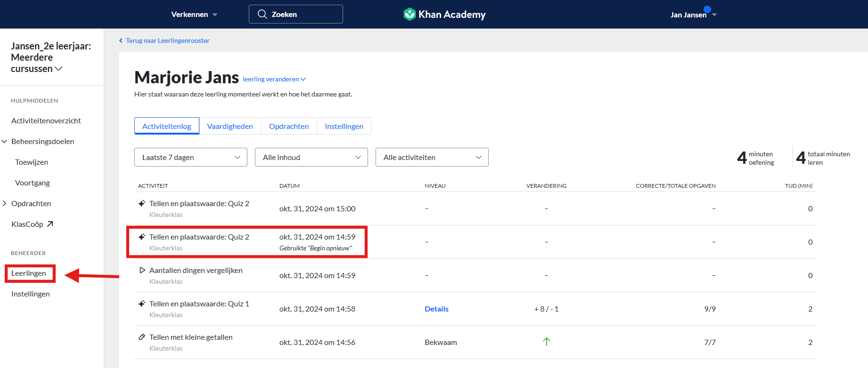This screenshot has width=868, height=368.
Task: Click the search magnifier icon
Action: pyautogui.click(x=262, y=14)
